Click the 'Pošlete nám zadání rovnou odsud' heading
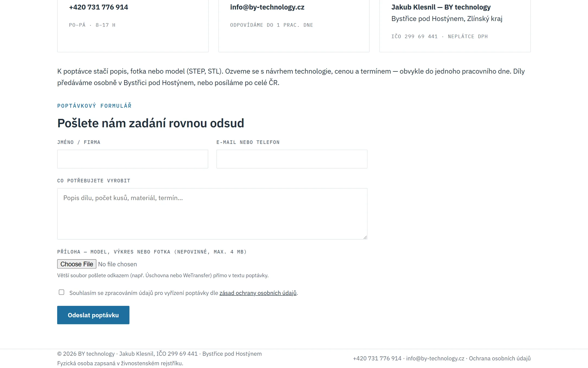 151,123
